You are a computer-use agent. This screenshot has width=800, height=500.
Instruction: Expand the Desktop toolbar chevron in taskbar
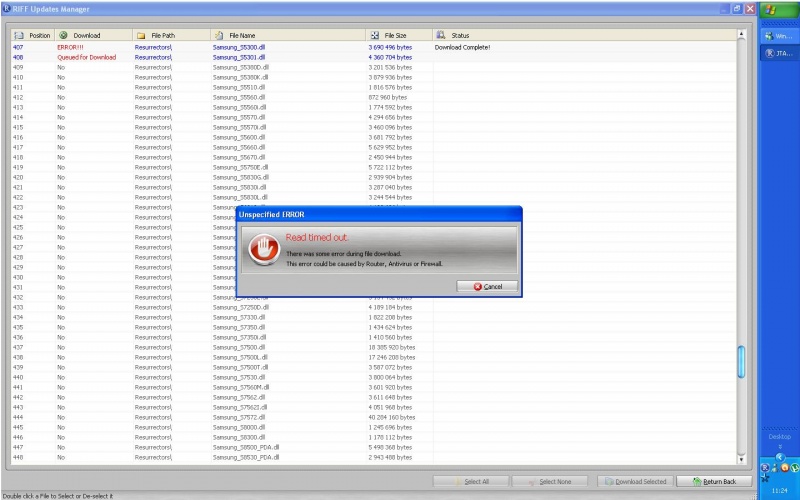[x=780, y=446]
